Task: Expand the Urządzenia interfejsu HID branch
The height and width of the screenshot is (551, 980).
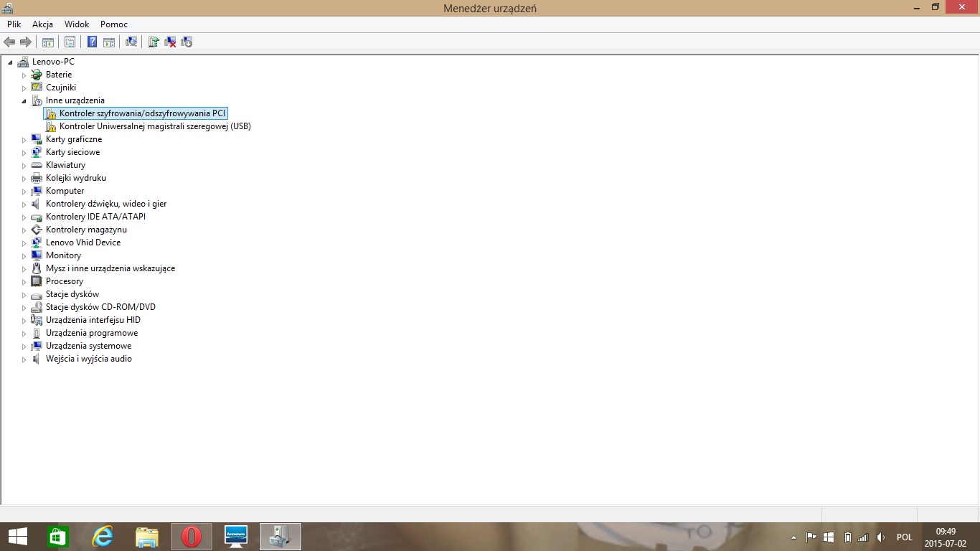Action: (x=24, y=320)
